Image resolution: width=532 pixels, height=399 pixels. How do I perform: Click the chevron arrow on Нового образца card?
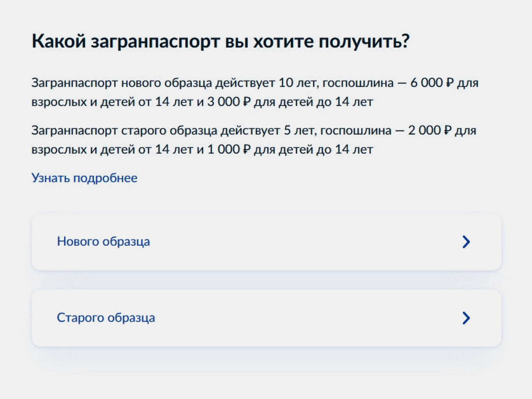[x=466, y=242]
